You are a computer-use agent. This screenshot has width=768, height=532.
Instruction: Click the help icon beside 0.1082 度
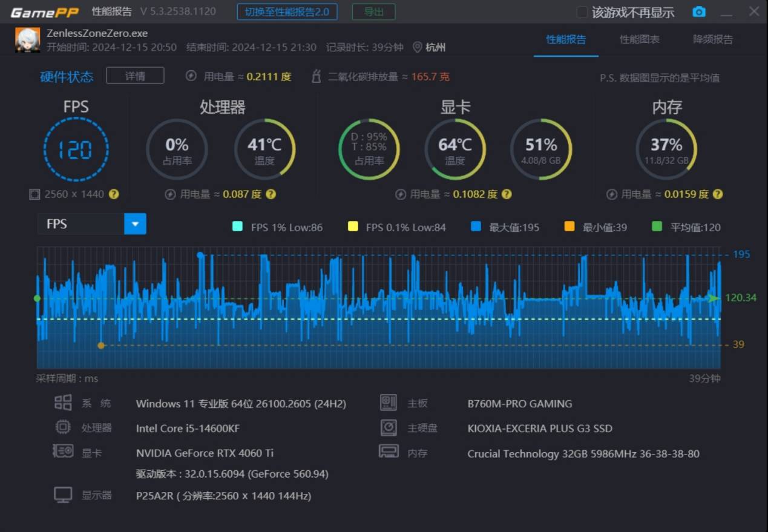pos(507,194)
